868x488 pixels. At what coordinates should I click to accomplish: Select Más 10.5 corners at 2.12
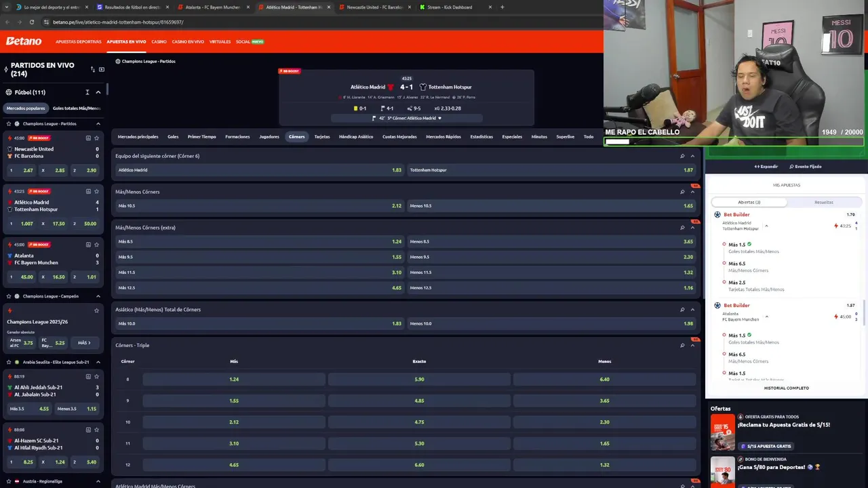pos(260,206)
